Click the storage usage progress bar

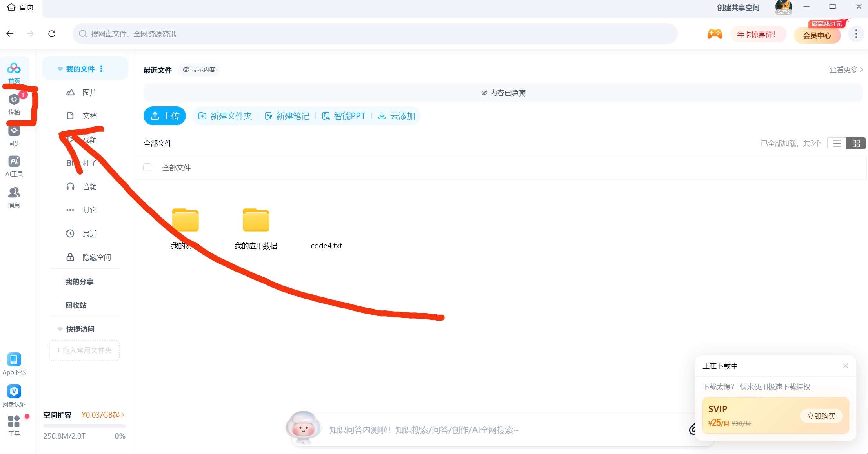[84, 426]
